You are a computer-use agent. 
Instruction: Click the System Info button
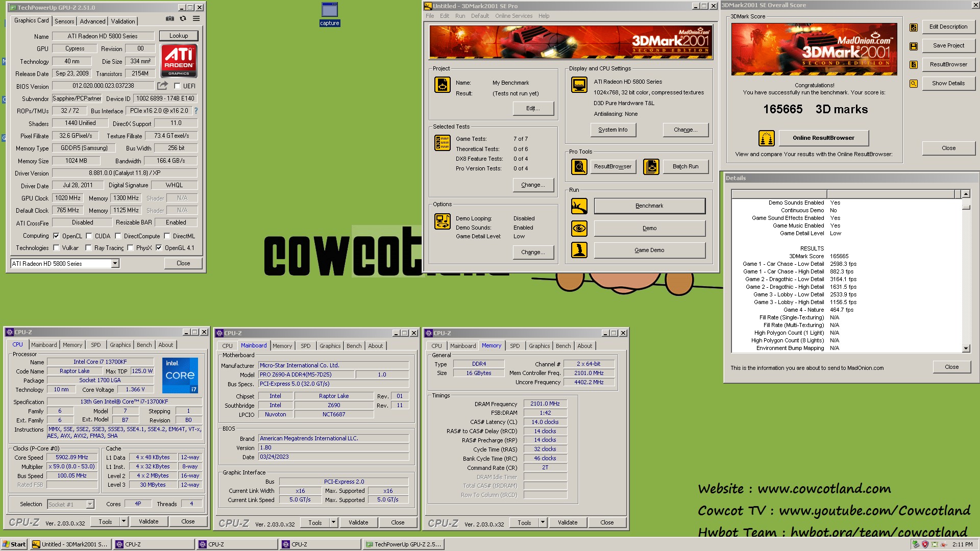(x=612, y=130)
